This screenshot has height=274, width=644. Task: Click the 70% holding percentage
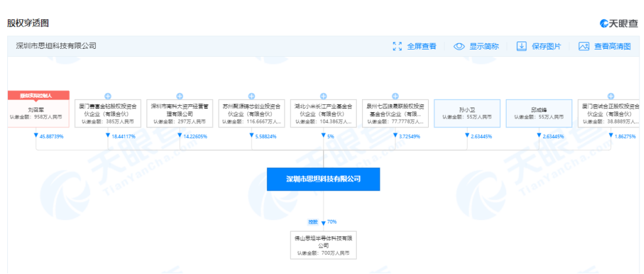click(x=332, y=222)
